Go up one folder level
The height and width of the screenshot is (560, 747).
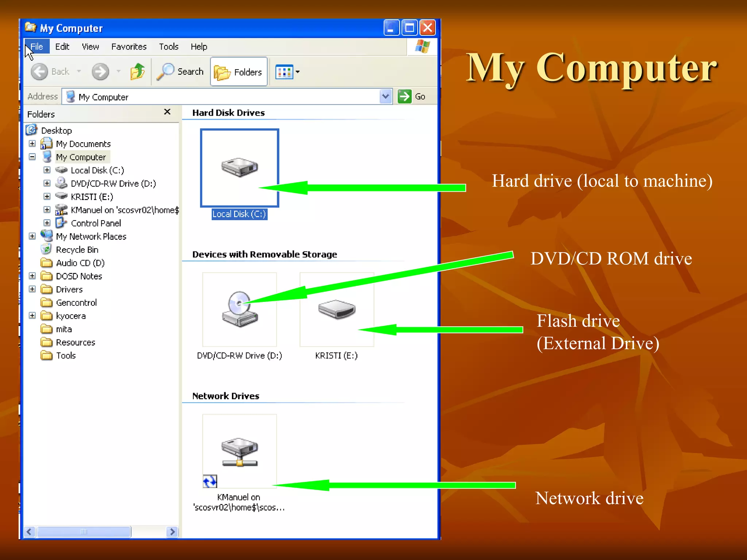(x=138, y=71)
